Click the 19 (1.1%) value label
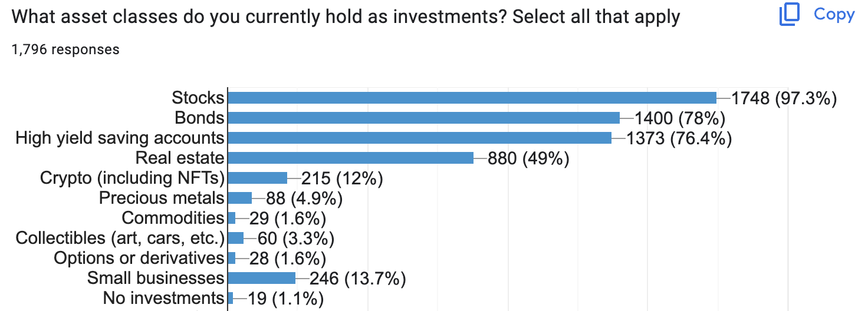Image resolution: width=868 pixels, height=311 pixels. coord(286,299)
